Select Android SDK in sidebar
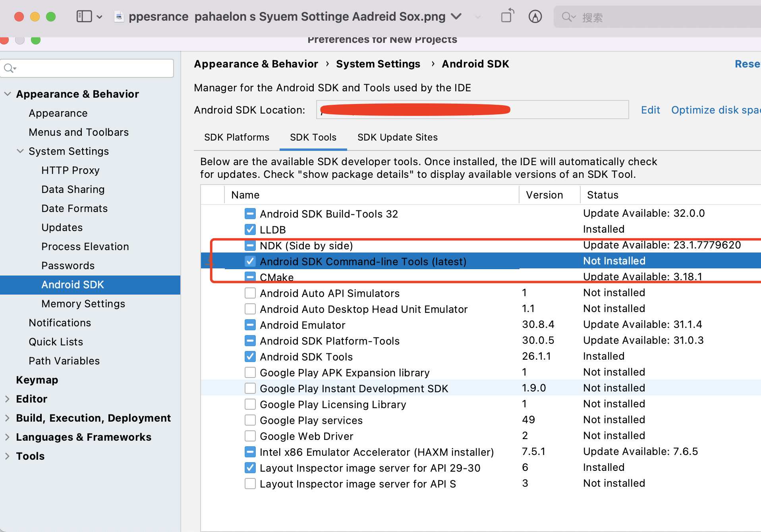761x532 pixels. (90, 285)
